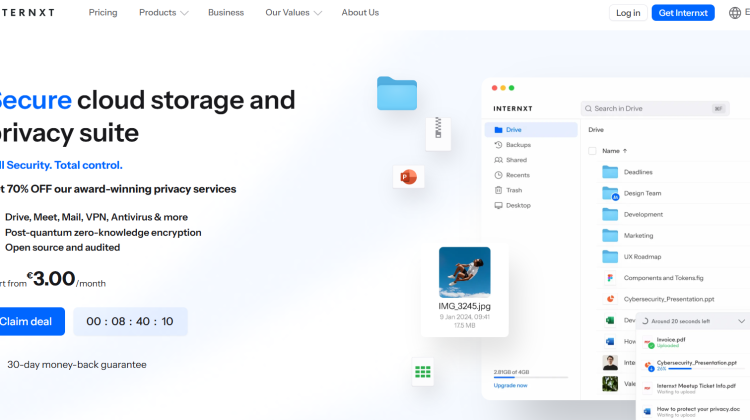Click the Components and Tokens.fig file name
This screenshot has width=750, height=420.
(663, 278)
